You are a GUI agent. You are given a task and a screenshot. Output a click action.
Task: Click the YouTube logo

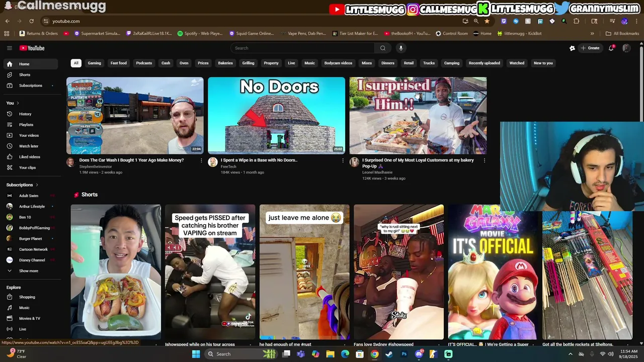(x=32, y=48)
